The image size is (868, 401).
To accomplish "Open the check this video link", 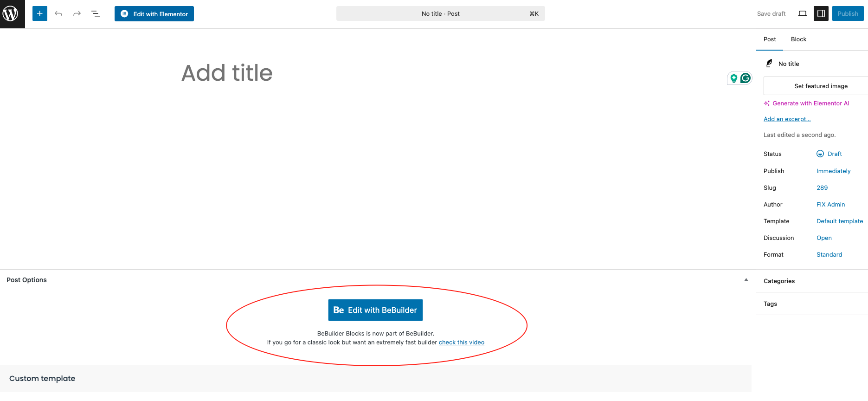I will (461, 343).
